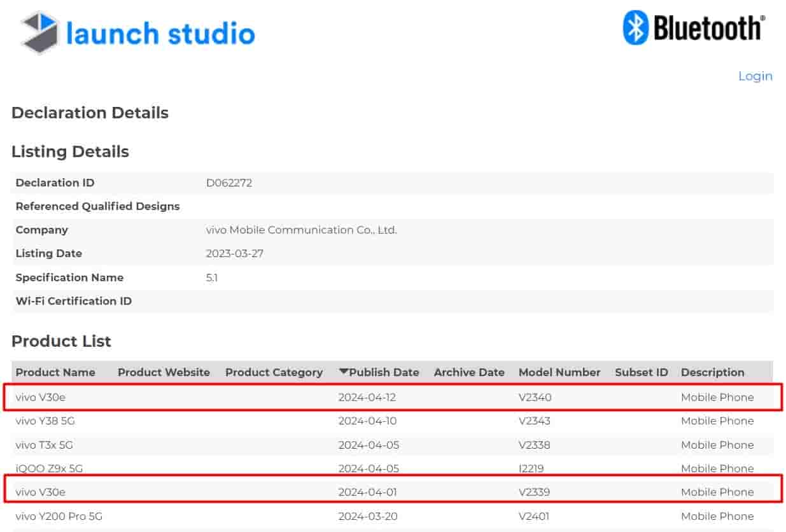Click the Product Category column header
Viewport: 786px width, 532px height.
click(273, 372)
